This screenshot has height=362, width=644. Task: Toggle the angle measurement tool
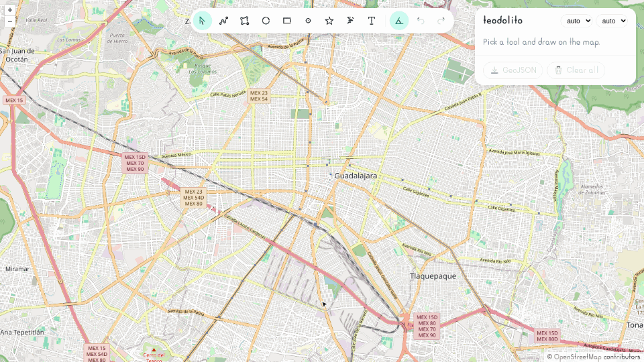point(398,21)
